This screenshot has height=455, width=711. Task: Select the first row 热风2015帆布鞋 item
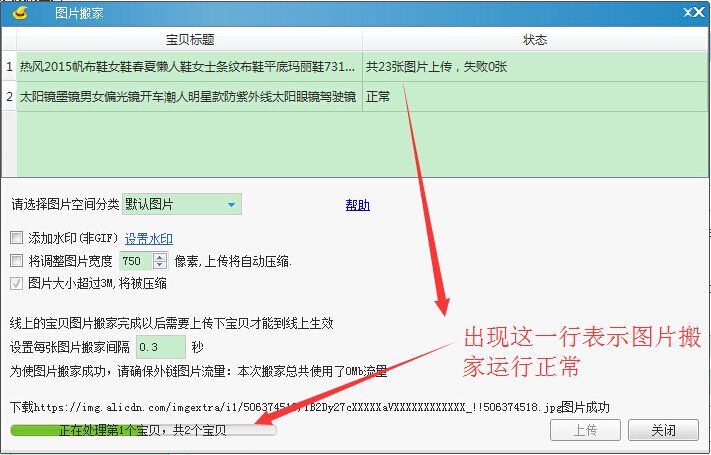[x=187, y=67]
